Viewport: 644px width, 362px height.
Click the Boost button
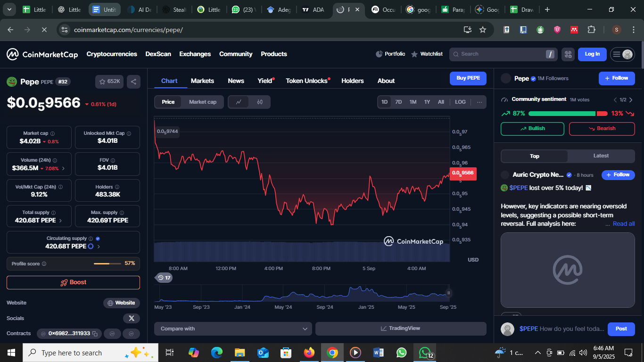pos(73,282)
